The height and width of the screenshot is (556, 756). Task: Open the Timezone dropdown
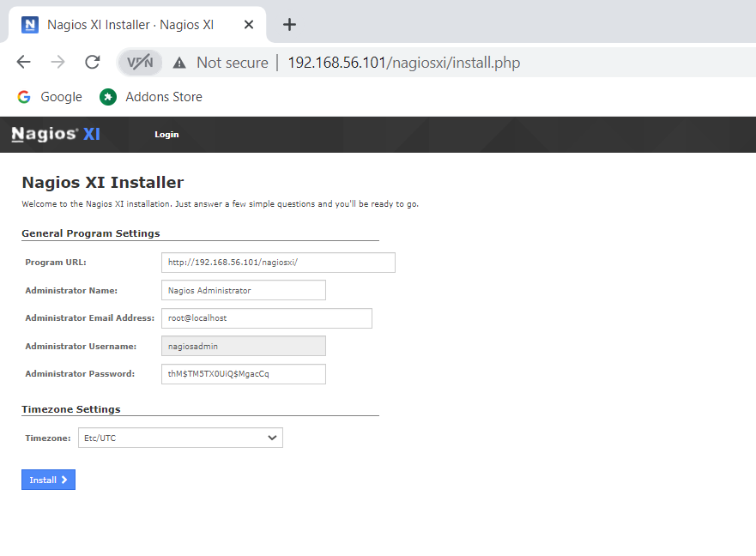[x=180, y=438]
